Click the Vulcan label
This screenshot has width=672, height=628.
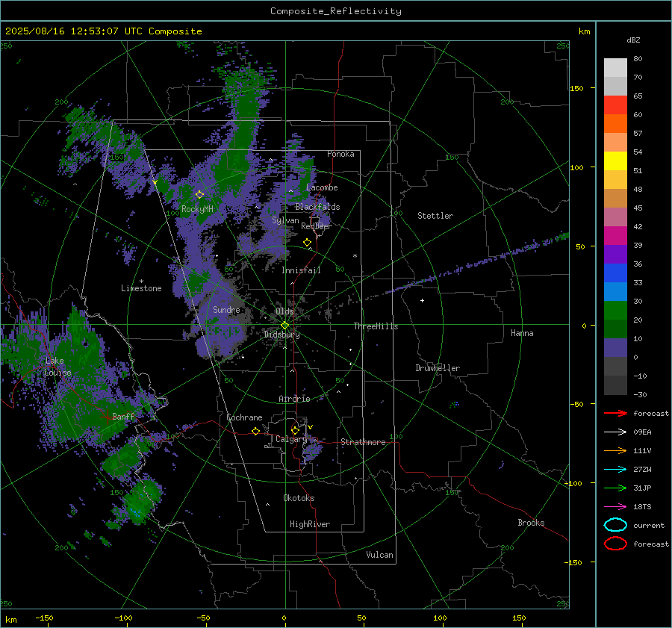point(379,555)
